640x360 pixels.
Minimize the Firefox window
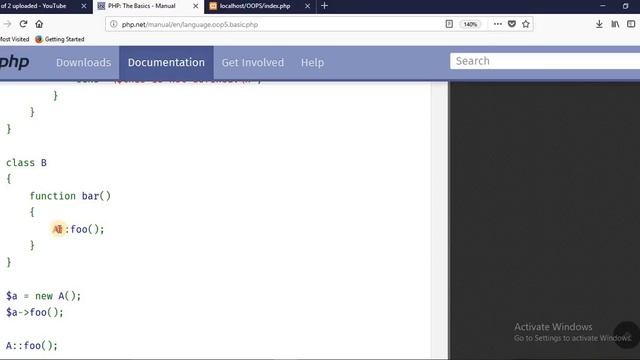click(x=602, y=6)
